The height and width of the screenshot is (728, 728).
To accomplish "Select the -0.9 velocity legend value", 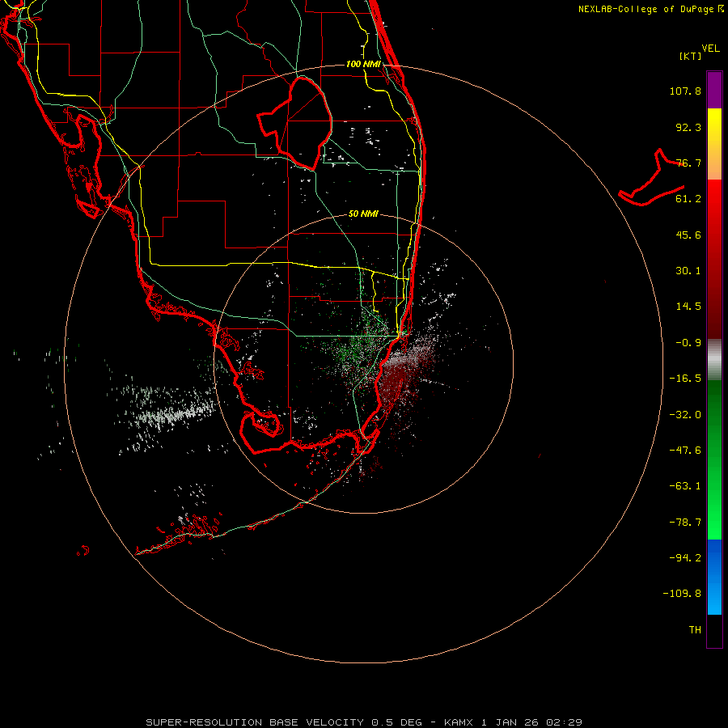I will 688,343.
